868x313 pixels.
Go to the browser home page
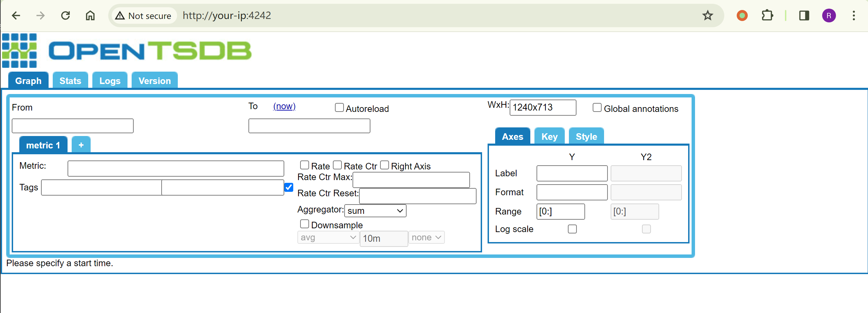(90, 15)
